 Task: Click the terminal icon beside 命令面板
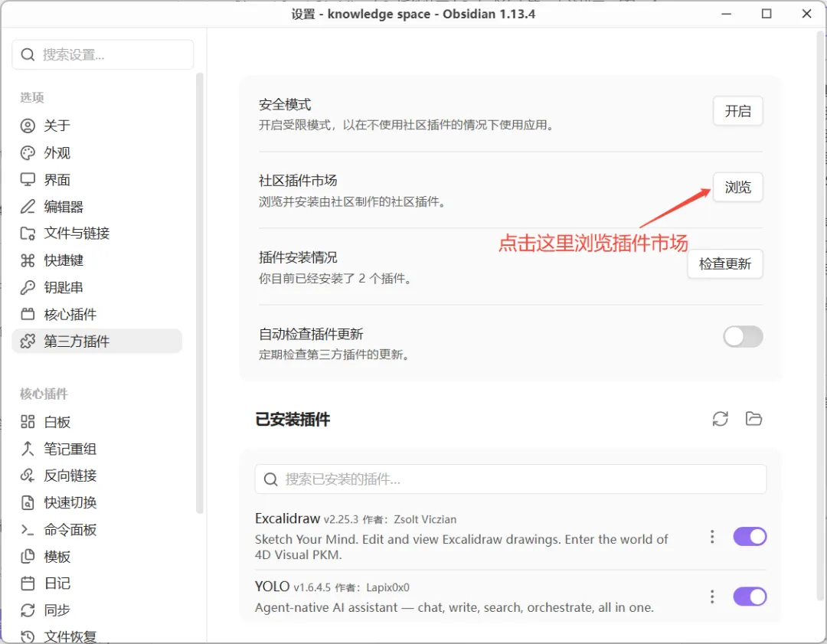tap(28, 530)
